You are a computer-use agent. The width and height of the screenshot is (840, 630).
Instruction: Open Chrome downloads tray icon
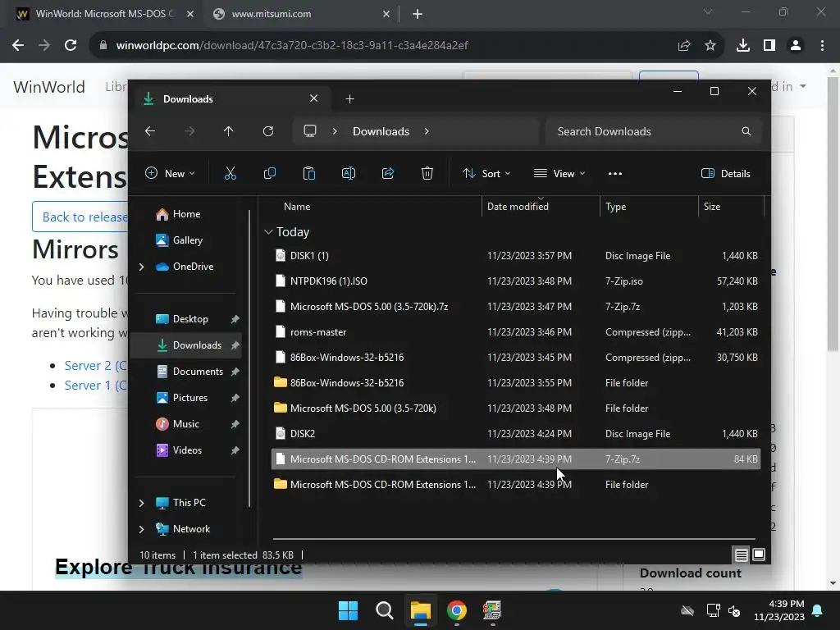tap(743, 46)
